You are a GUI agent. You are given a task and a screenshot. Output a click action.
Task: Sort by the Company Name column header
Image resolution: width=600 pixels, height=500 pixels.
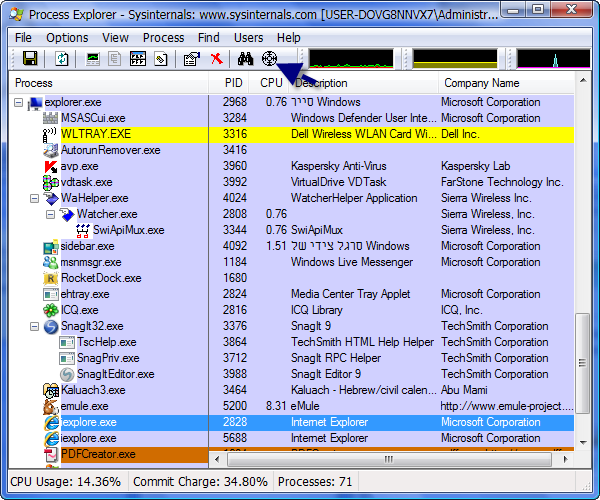pos(506,83)
